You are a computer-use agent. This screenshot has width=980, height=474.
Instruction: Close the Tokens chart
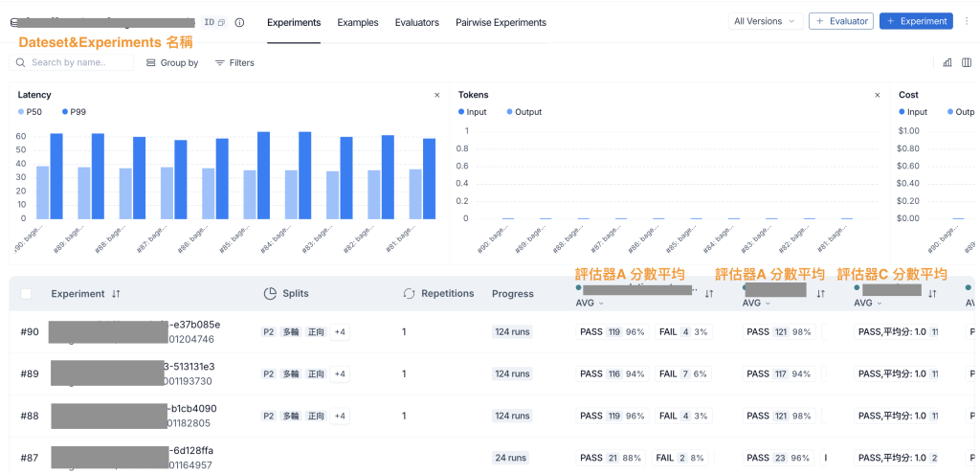coord(878,95)
